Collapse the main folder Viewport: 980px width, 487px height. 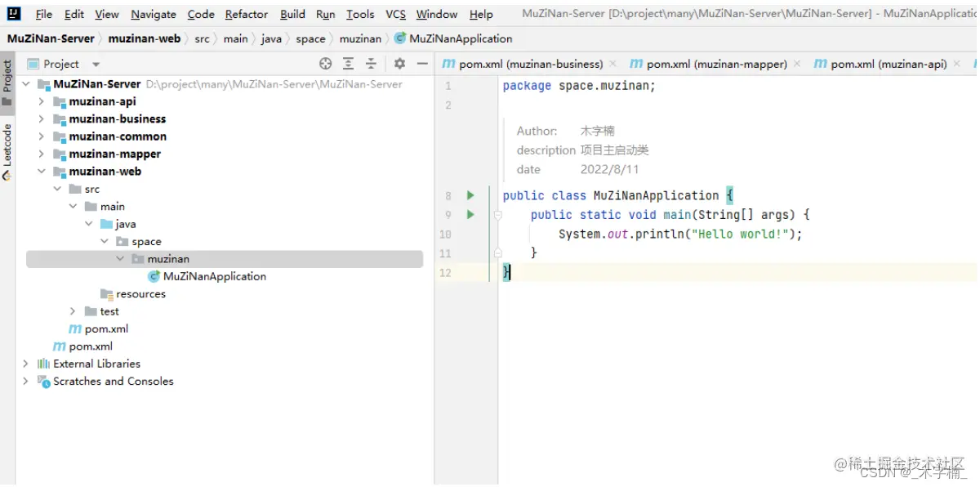pos(73,207)
